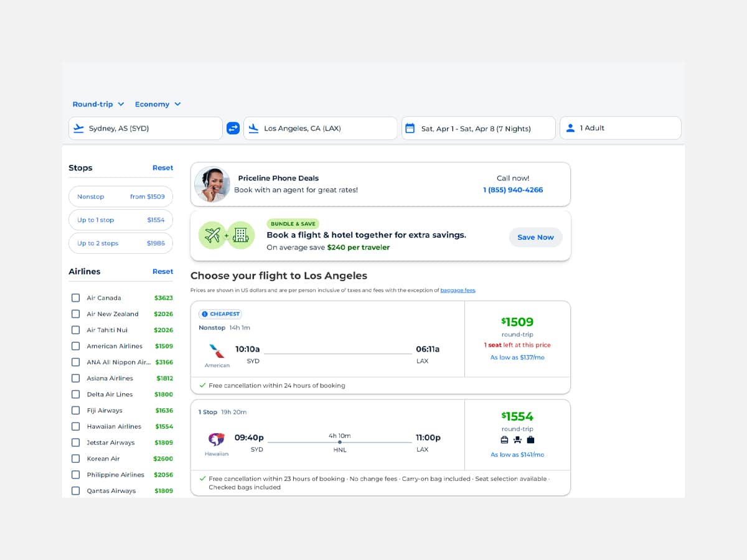
Task: Check the ANA All Nippon Airways filter
Action: click(x=75, y=362)
